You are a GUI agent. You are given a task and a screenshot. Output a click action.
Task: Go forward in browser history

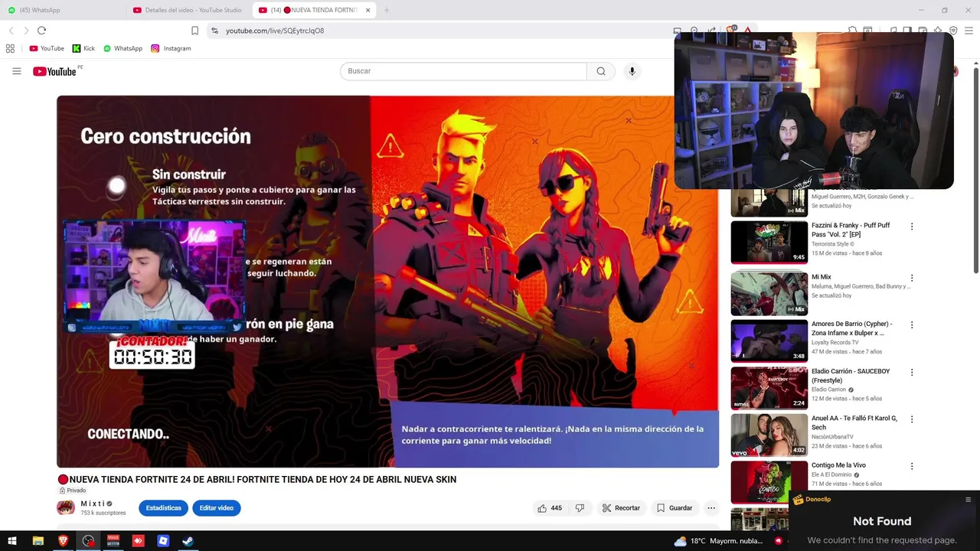(x=26, y=31)
